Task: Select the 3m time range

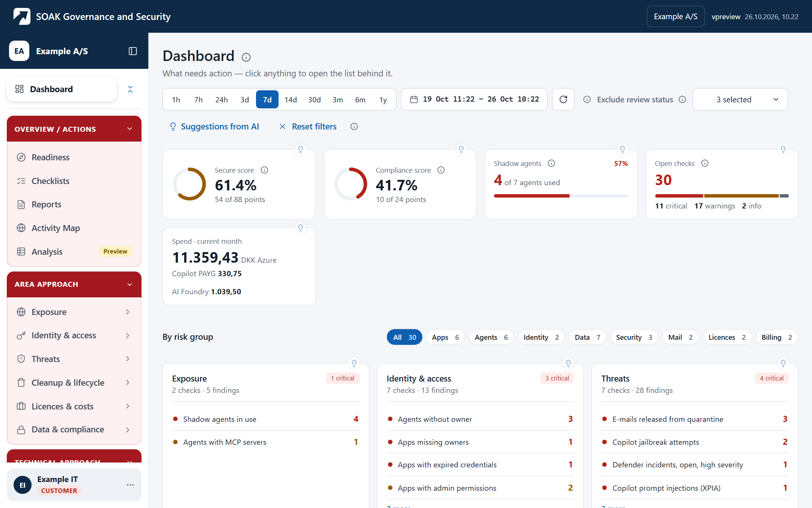Action: click(x=338, y=100)
